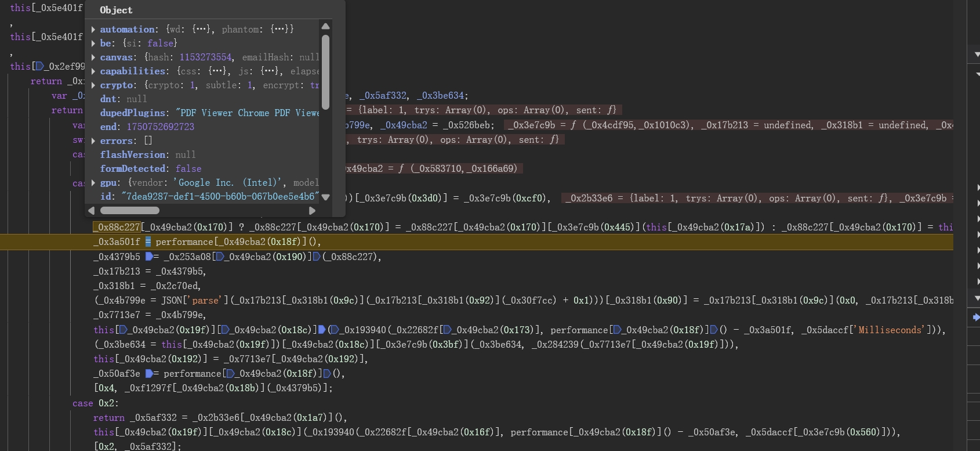Click the inline marker before _0x49cba2(0x173)
This screenshot has width=980, height=451.
[447, 330]
